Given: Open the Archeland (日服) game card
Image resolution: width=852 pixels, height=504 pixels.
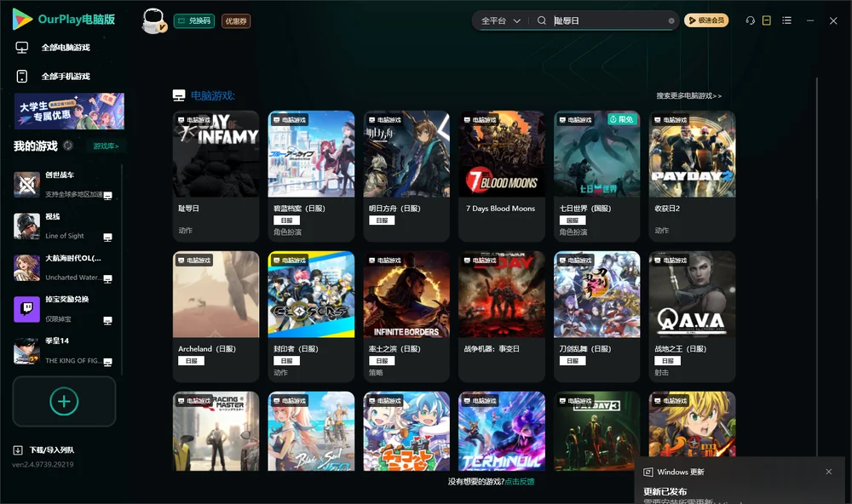Looking at the screenshot, I should click(216, 317).
